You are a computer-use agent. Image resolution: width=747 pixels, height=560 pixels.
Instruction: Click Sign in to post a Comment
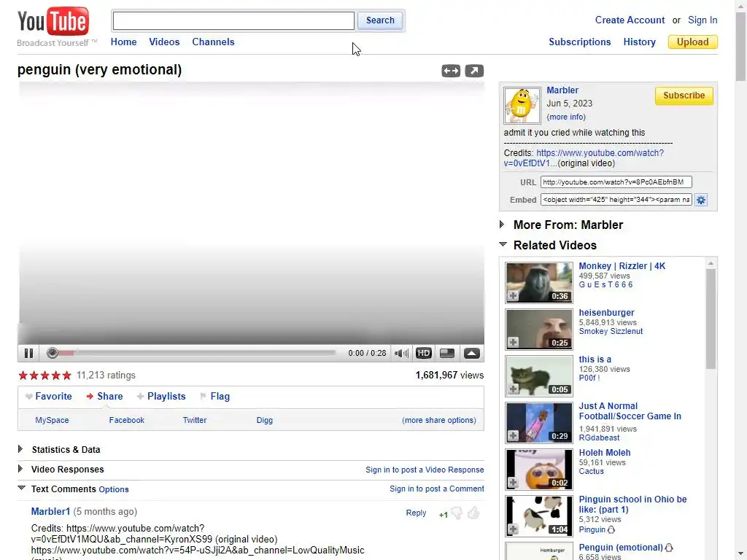point(436,489)
